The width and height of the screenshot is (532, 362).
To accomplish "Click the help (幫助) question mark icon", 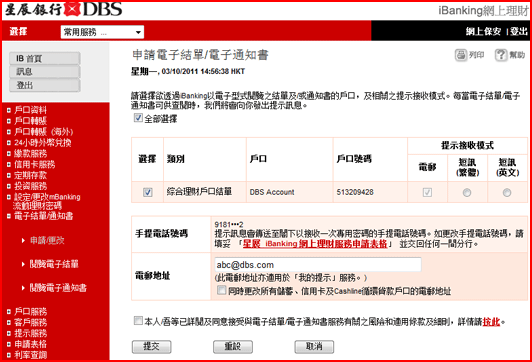I will 501,55.
